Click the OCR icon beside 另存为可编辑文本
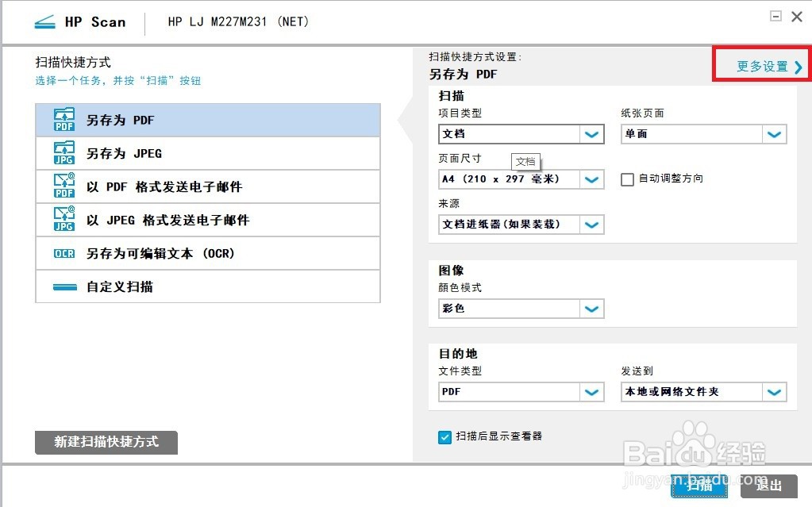Screen dimensions: 812x507 64,253
